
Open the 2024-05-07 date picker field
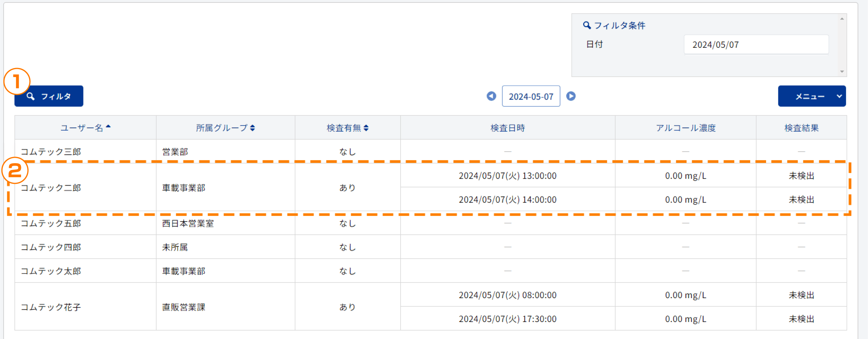point(531,96)
